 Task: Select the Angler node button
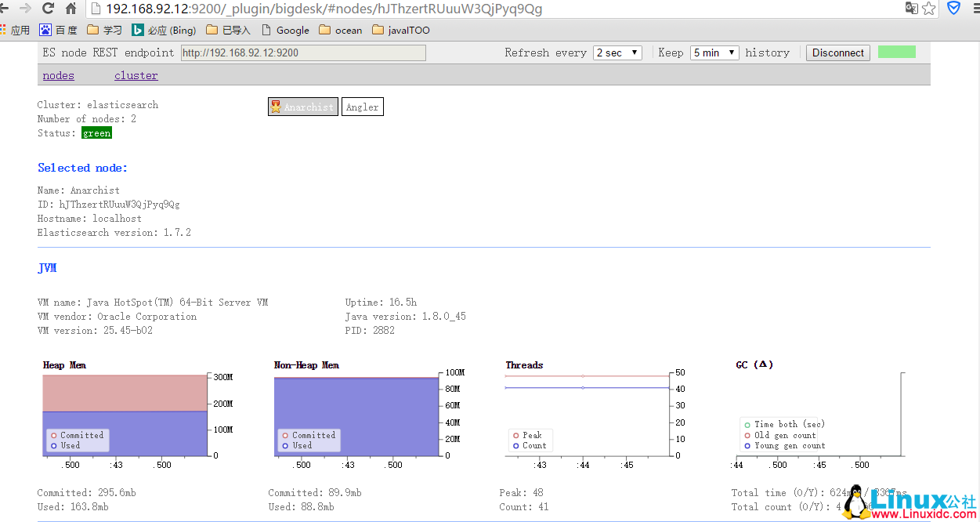pos(362,107)
